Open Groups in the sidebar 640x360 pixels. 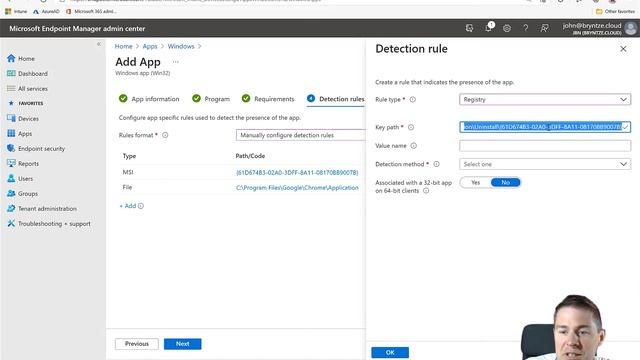[28, 193]
